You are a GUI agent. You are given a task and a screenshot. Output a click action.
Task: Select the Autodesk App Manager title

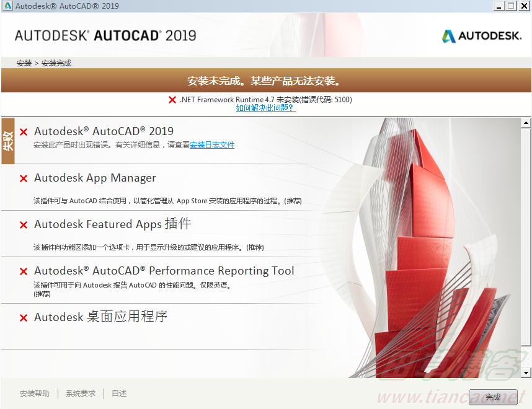point(95,178)
